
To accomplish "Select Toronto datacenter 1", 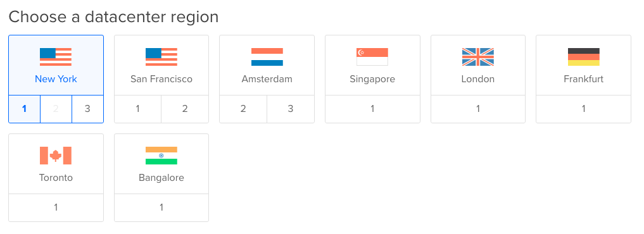I will [56, 207].
